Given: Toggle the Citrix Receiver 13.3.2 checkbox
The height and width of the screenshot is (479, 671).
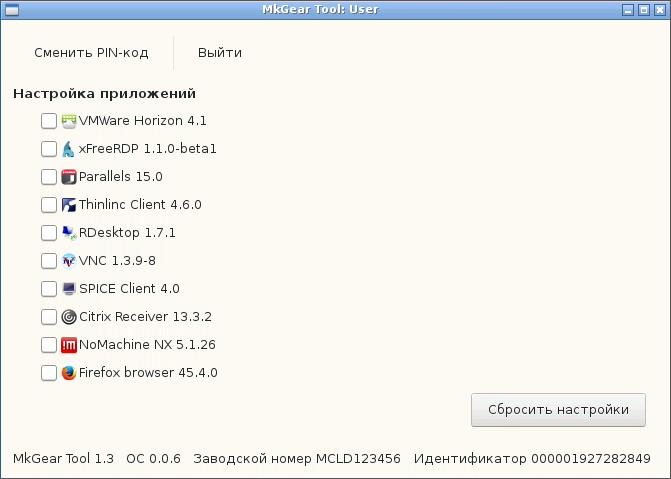Looking at the screenshot, I should 49,317.
